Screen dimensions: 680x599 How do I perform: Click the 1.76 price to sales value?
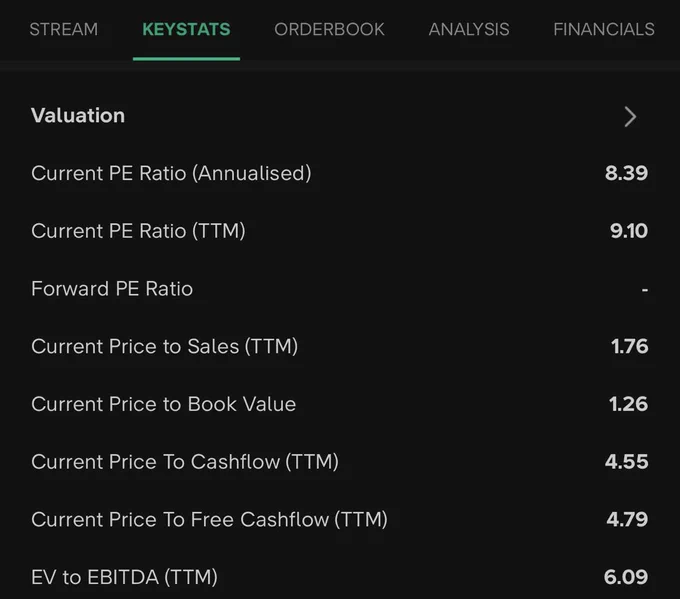pos(630,346)
